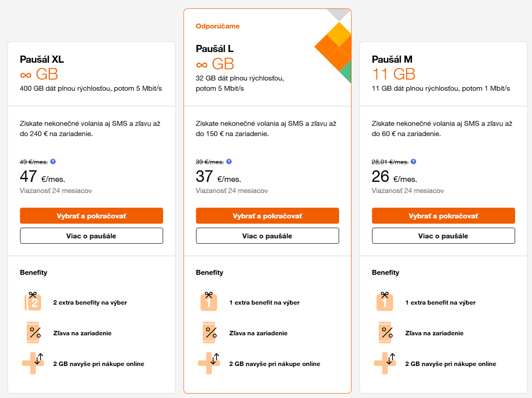The width and height of the screenshot is (532, 398).
Task: Click the info icon beside 49 €/mes. price
Action: coord(53,161)
